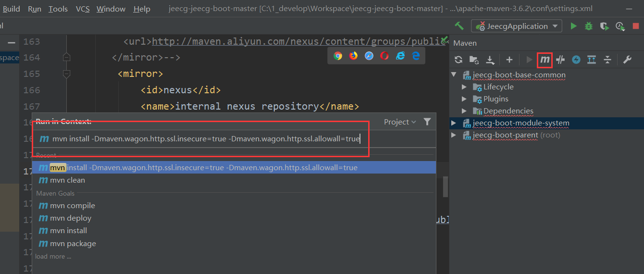Image resolution: width=644 pixels, height=274 pixels.
Task: Select jeecg-boot-module-system module
Action: coord(521,123)
